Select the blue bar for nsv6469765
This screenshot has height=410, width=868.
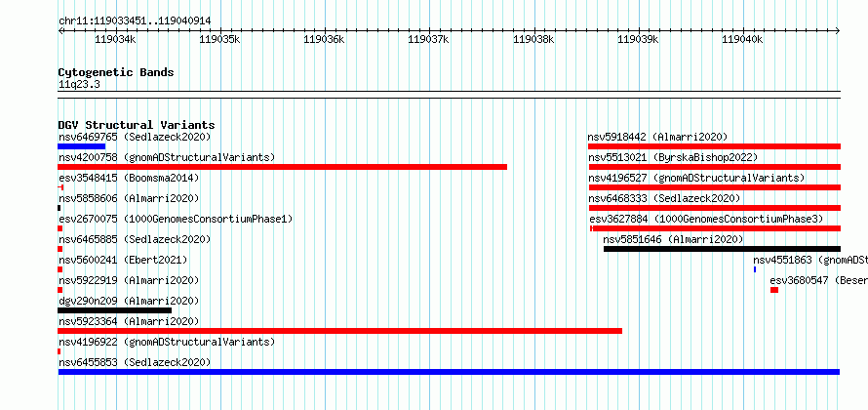[81, 146]
